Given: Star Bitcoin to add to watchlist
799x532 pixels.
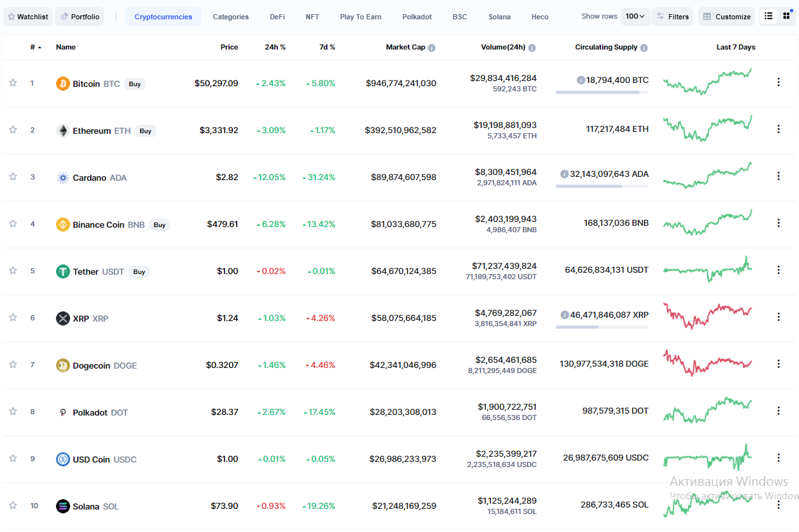Looking at the screenshot, I should click(13, 82).
